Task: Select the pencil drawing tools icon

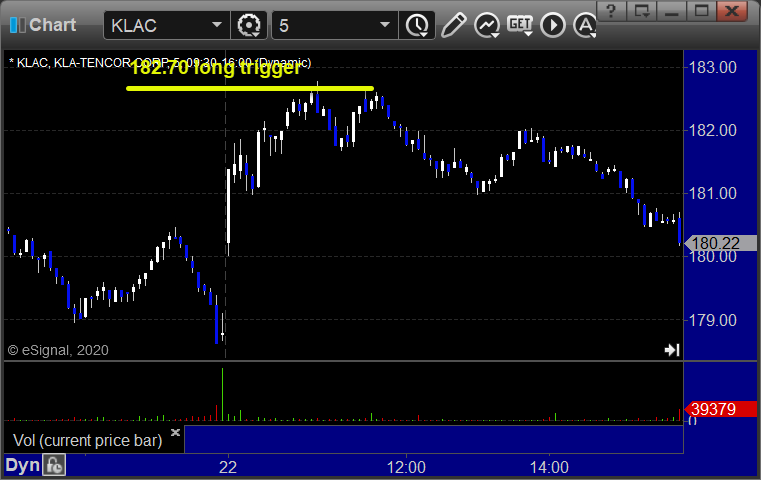Action: [453, 25]
